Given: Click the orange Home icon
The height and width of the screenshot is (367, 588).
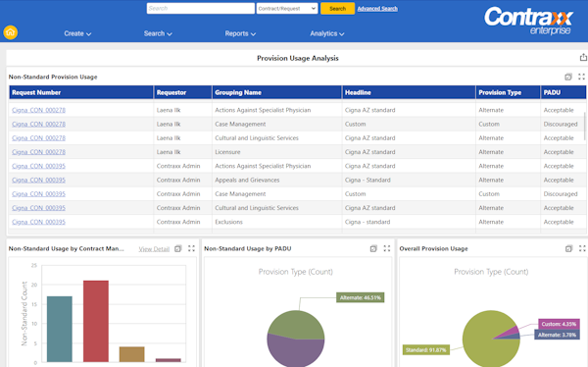Looking at the screenshot, I should [x=11, y=32].
